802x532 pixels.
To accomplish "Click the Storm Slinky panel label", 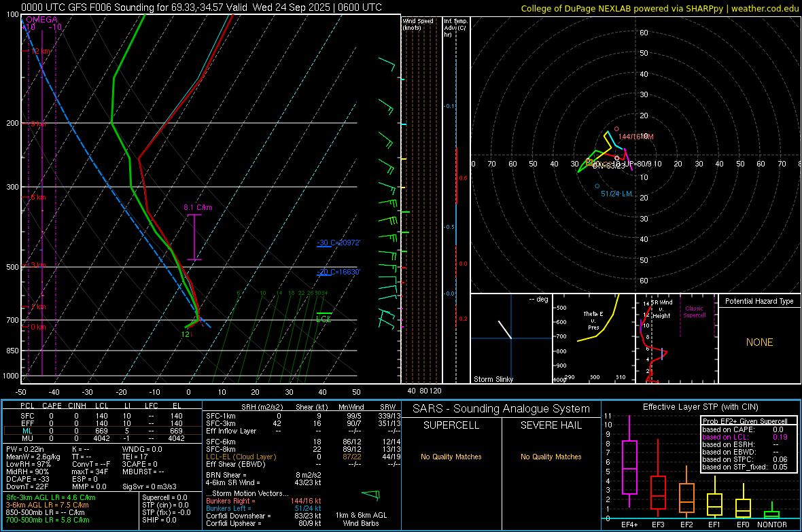I will pyautogui.click(x=493, y=379).
